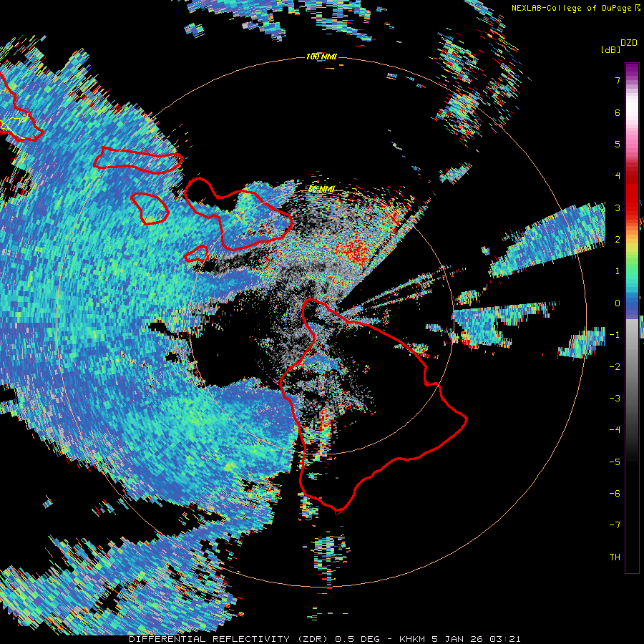Select the 1 tick label on color scale
644x644 pixels.
click(x=618, y=271)
